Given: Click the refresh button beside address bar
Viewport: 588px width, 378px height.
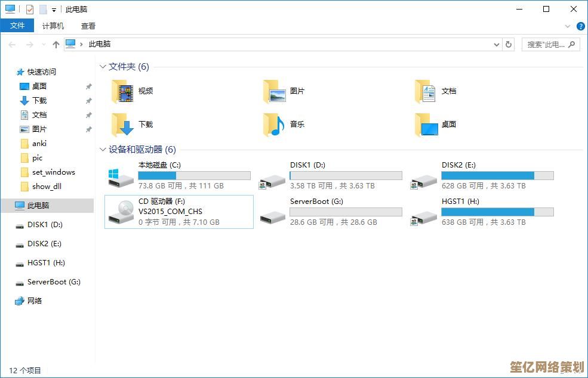Looking at the screenshot, I should click(x=509, y=44).
